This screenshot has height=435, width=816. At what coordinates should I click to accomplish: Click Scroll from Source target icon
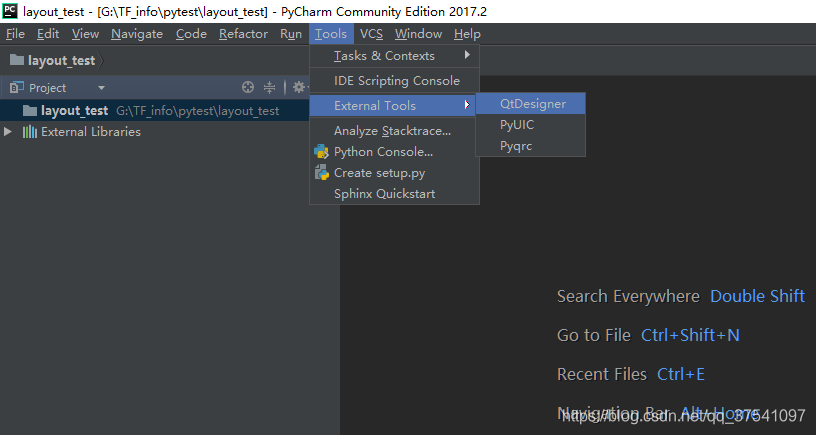click(248, 87)
